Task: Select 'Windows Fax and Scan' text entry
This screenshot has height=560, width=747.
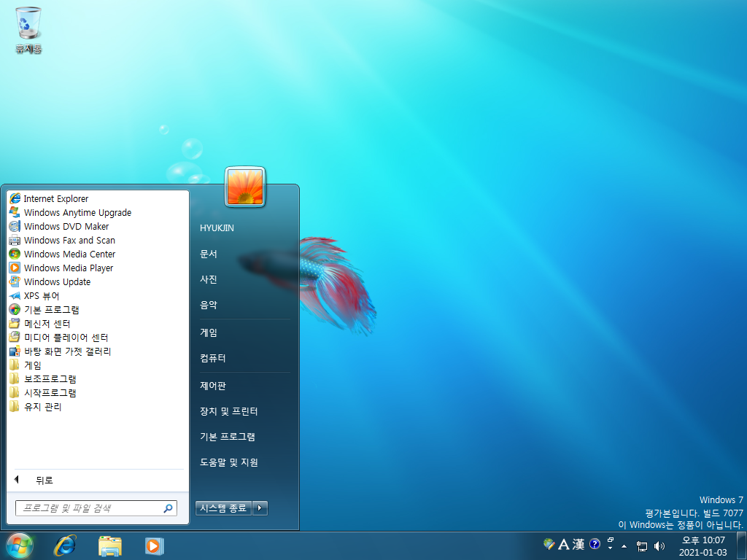Action: [69, 240]
